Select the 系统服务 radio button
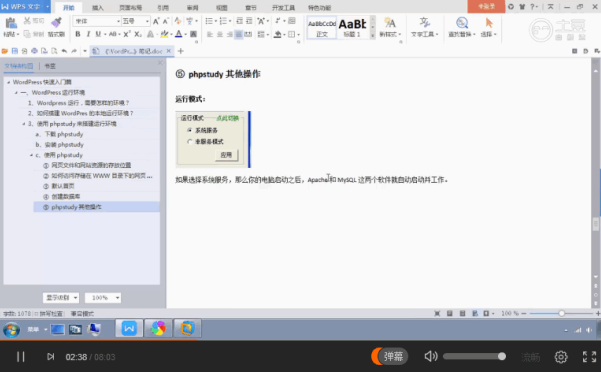Image resolution: width=601 pixels, height=372 pixels. point(189,130)
